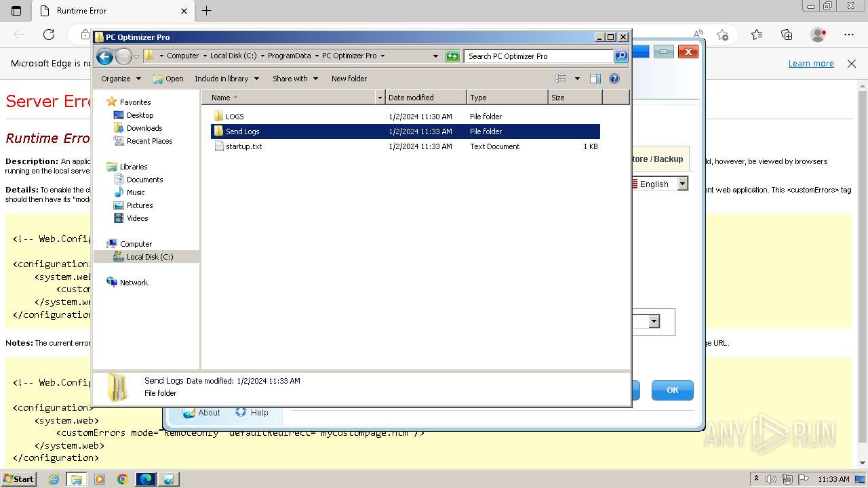Sort by Type column header
The height and width of the screenshot is (488, 868).
[507, 98]
